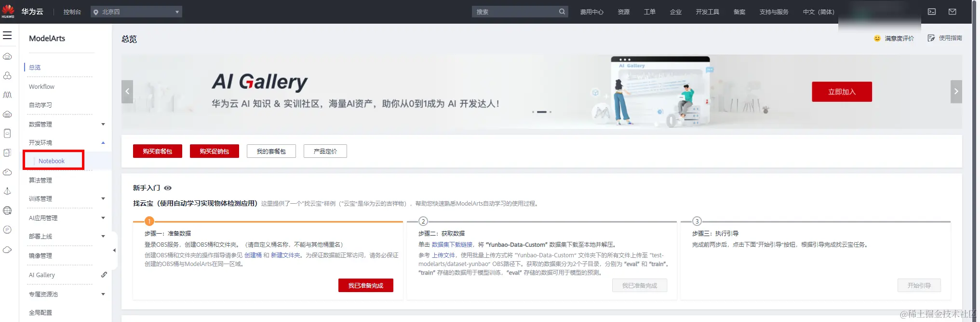Open the 中文 (简体) language dropdown
Viewport: 980px width, 322px height.
tap(819, 12)
